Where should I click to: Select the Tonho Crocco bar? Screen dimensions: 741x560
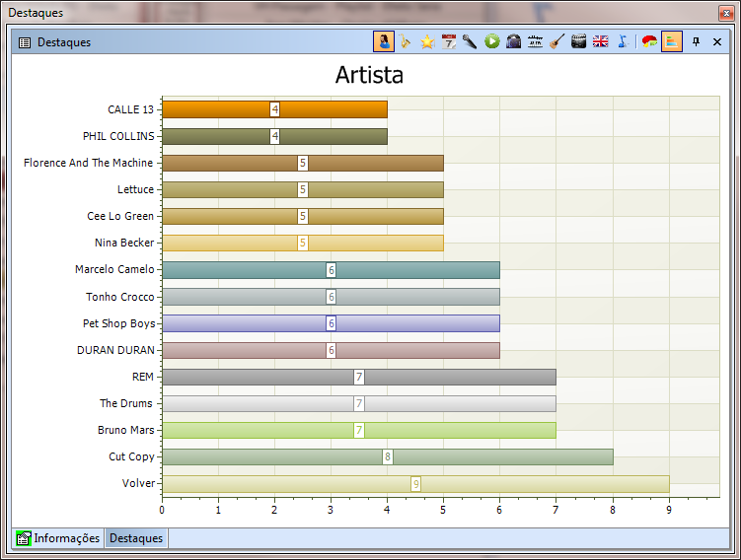pos(331,297)
